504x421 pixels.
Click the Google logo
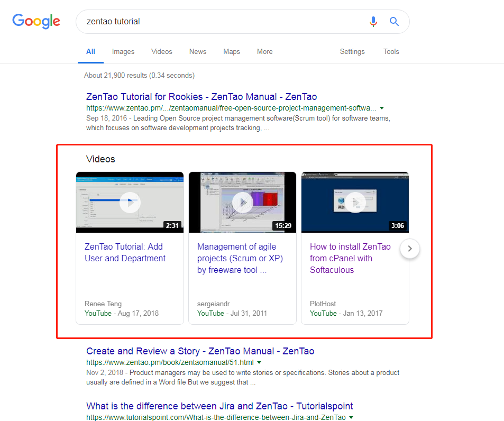(36, 21)
